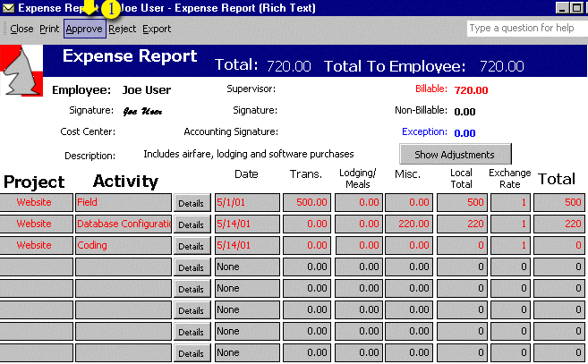The image size is (588, 364).
Task: Click Local Total 220 cell
Action: click(x=462, y=224)
